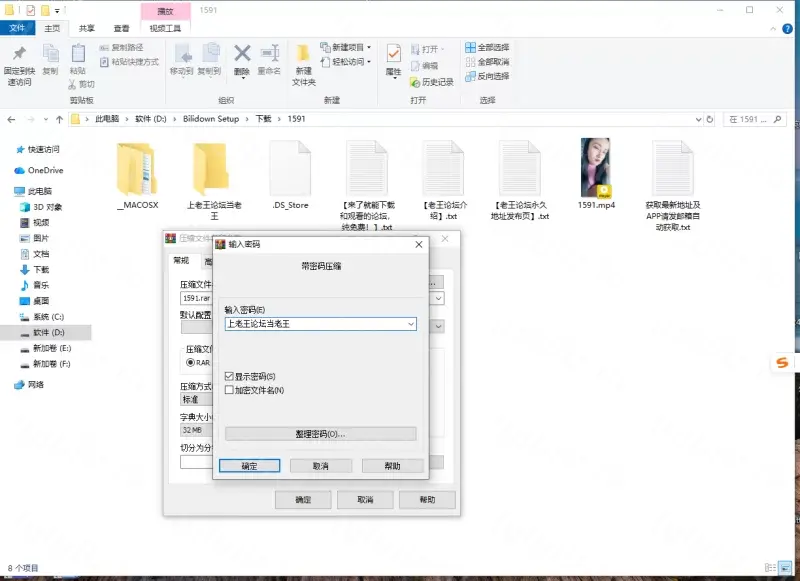
Task: Open the 共享 ribbon tab
Action: pos(88,29)
